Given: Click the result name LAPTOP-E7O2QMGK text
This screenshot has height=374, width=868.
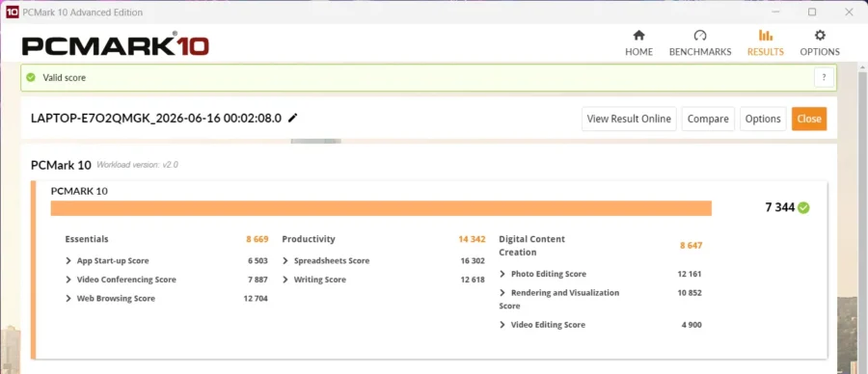Looking at the screenshot, I should tap(156, 118).
